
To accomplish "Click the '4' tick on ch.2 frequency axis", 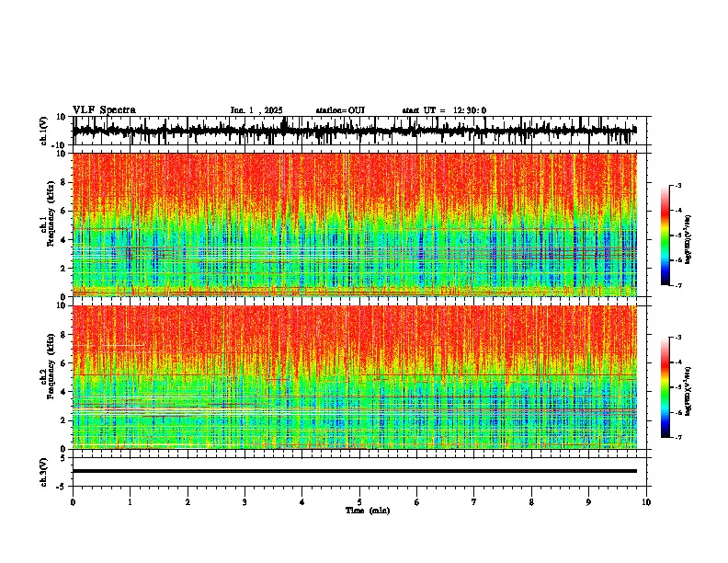I will click(x=63, y=392).
